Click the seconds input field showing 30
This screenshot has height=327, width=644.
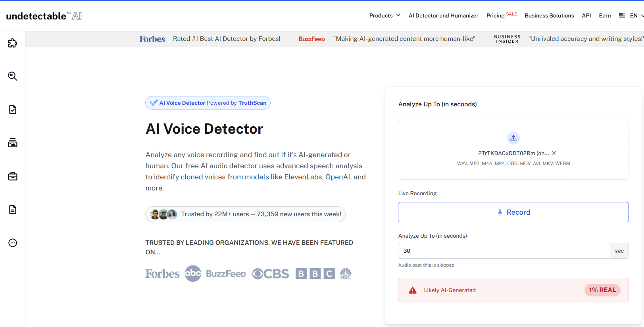(504, 251)
